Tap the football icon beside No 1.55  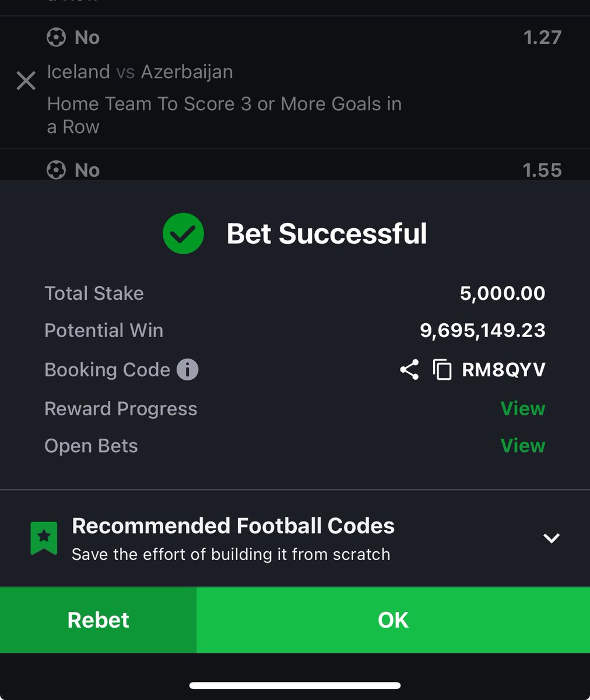[x=56, y=170]
